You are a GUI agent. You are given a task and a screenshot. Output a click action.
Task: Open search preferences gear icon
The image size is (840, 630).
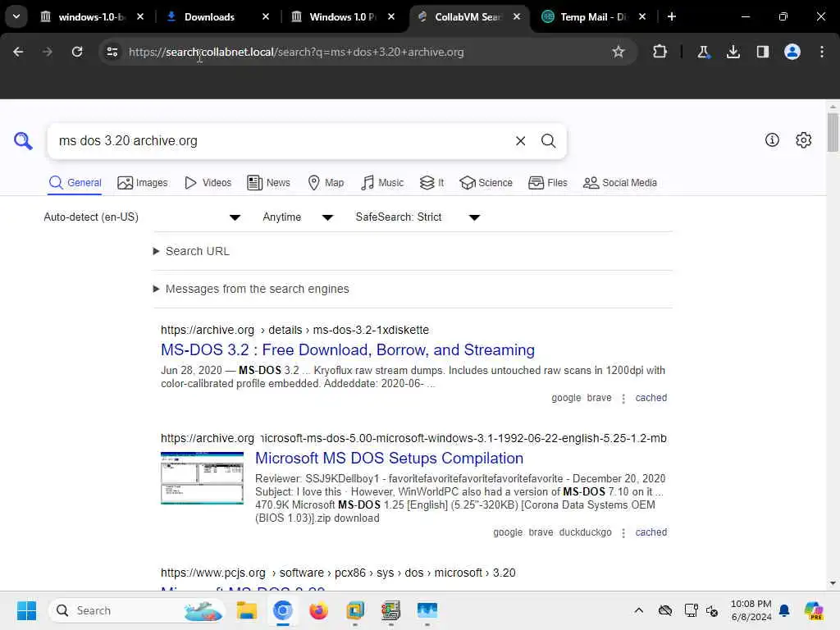pyautogui.click(x=804, y=139)
